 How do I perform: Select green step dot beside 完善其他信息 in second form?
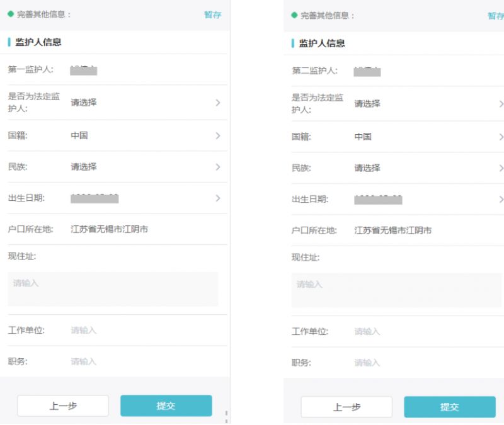tap(294, 15)
